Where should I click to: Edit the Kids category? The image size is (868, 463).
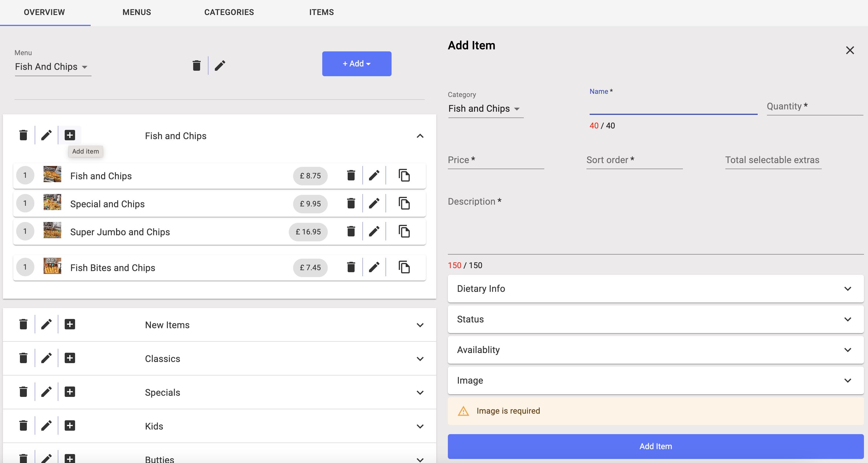point(46,426)
